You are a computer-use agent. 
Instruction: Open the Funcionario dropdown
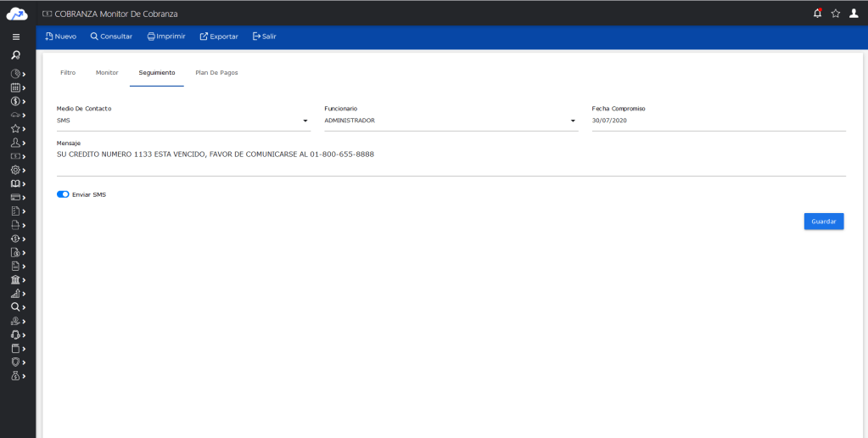point(573,121)
